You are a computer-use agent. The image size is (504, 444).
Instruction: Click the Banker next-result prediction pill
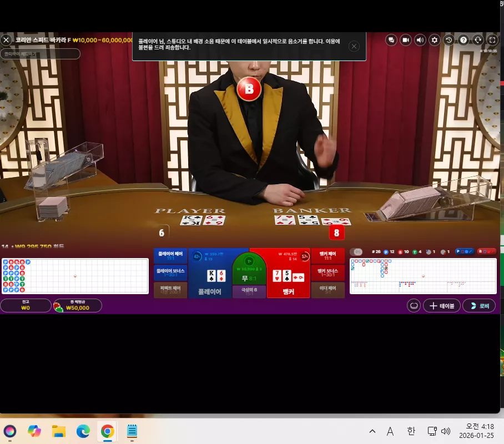tap(487, 251)
